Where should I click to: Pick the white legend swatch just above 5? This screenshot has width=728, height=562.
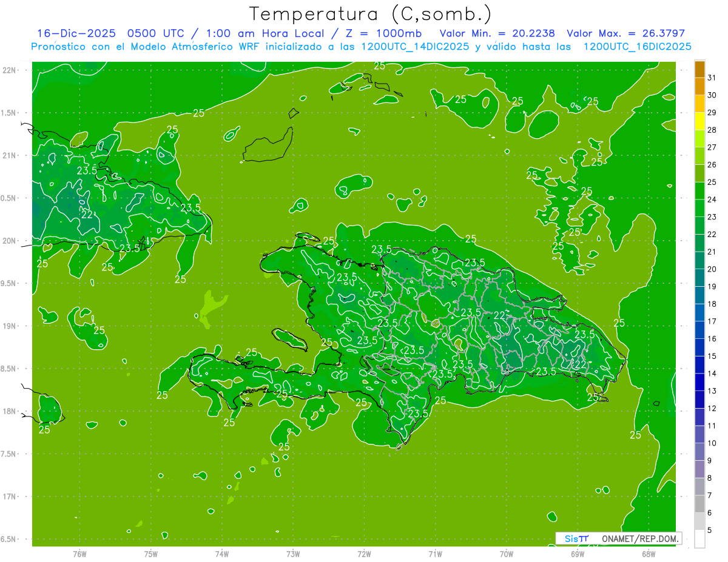tap(699, 538)
